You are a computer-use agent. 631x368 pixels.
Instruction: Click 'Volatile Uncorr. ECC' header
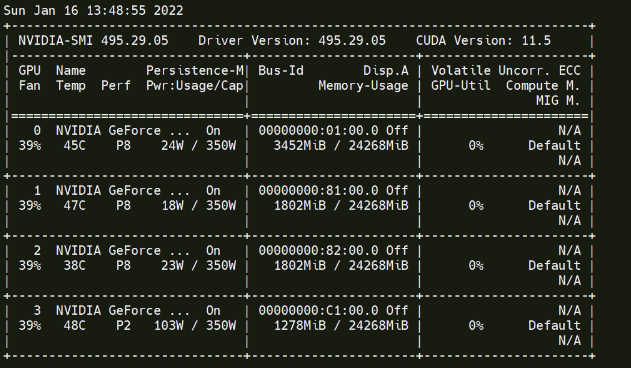506,71
